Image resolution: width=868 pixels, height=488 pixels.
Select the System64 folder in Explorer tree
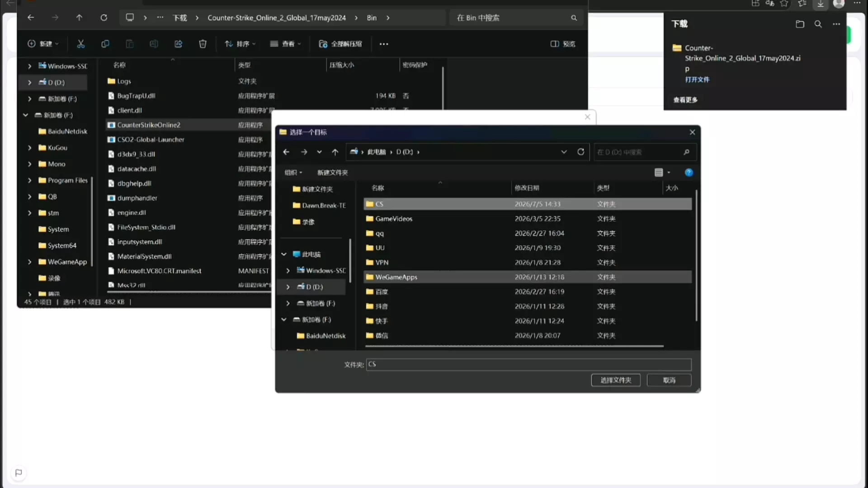(x=57, y=245)
